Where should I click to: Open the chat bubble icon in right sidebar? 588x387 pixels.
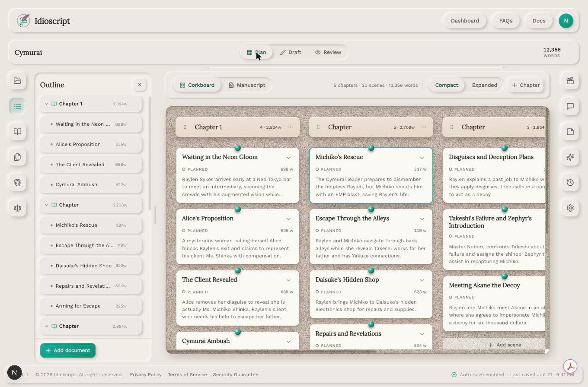point(570,106)
